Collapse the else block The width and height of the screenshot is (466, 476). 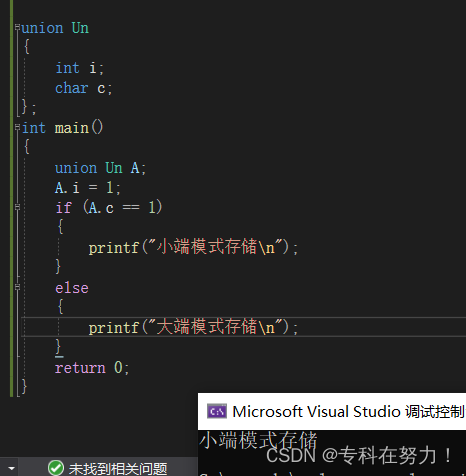click(17, 287)
